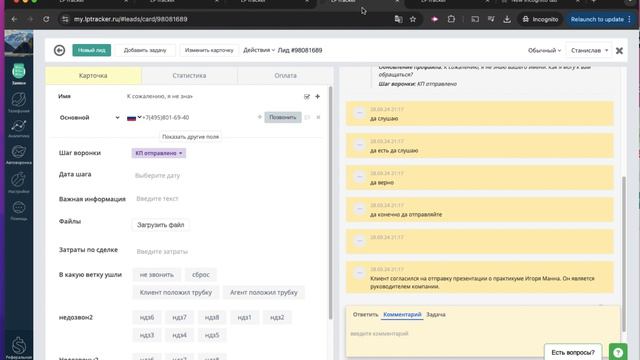Click the plus icon left of Позвонить
The width and height of the screenshot is (640, 360).
click(x=260, y=117)
